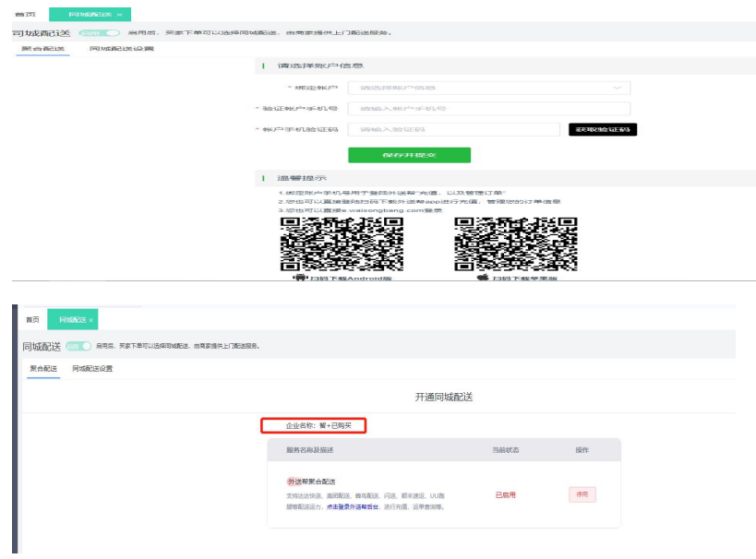This screenshot has width=756, height=559.
Task: Click the 温馨提示 section heading
Action: (302, 178)
